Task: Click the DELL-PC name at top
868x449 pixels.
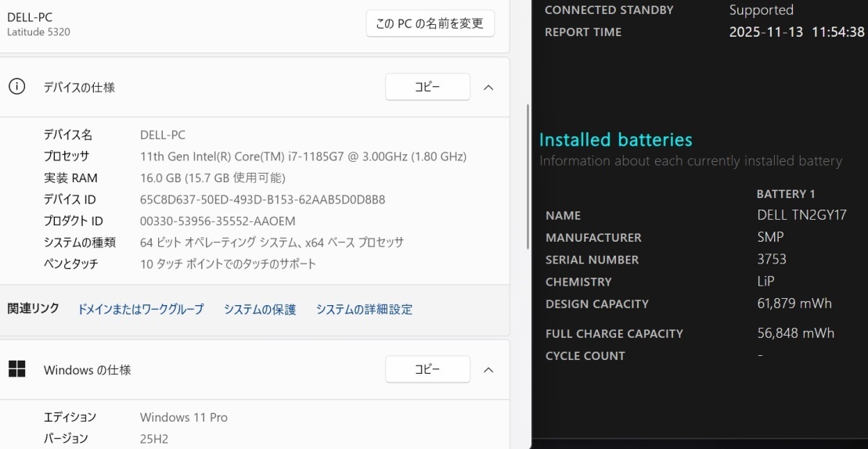Action: (30, 17)
